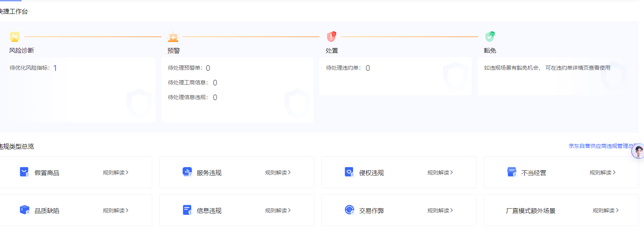Click the 处置 red shield icon
644x233 pixels.
[331, 37]
